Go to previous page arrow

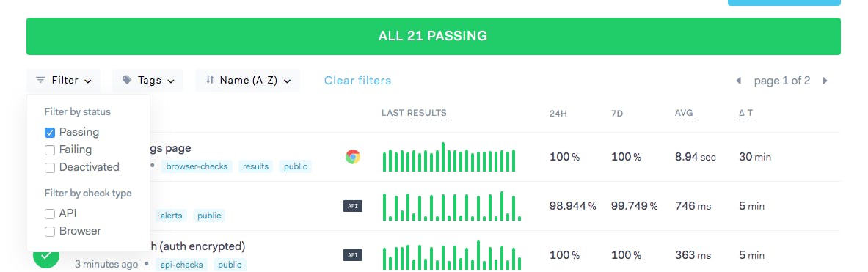click(x=738, y=81)
